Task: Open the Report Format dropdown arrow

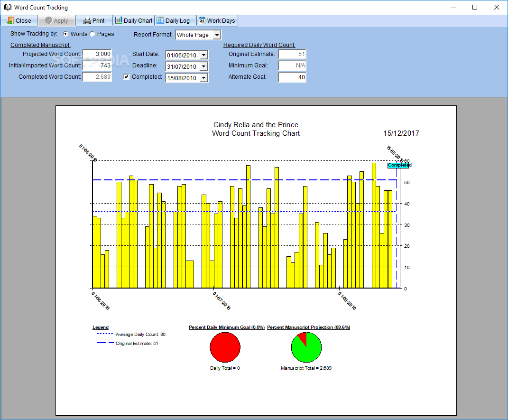Action: (x=217, y=35)
